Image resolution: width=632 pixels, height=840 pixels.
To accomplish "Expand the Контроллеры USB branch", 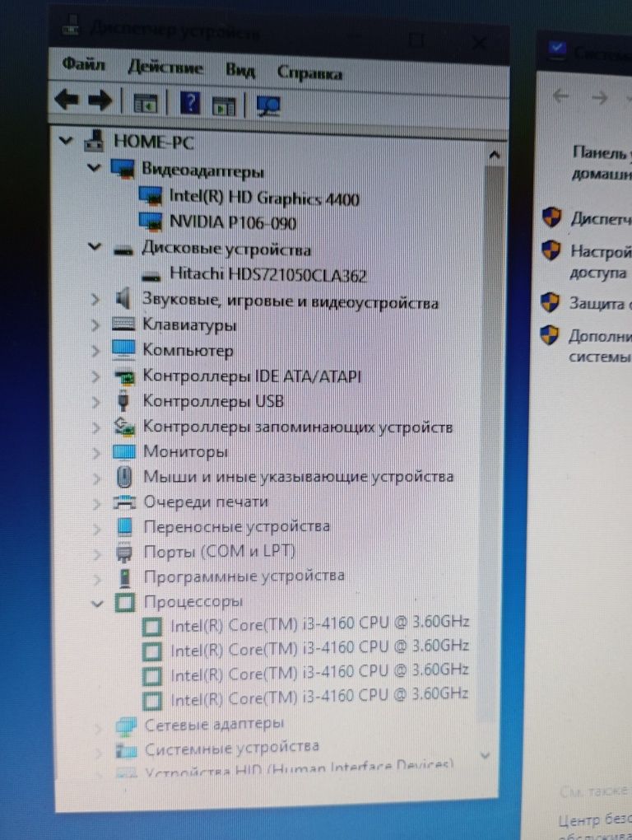I will [x=96, y=402].
